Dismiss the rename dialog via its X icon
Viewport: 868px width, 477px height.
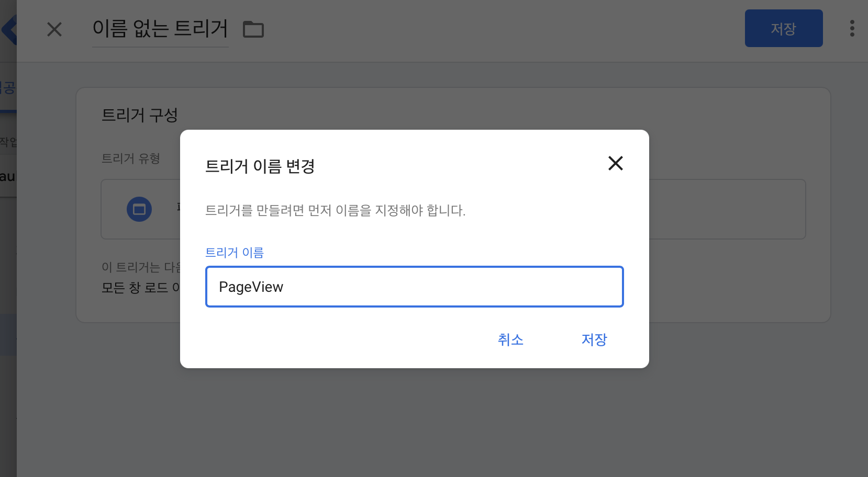click(x=616, y=164)
